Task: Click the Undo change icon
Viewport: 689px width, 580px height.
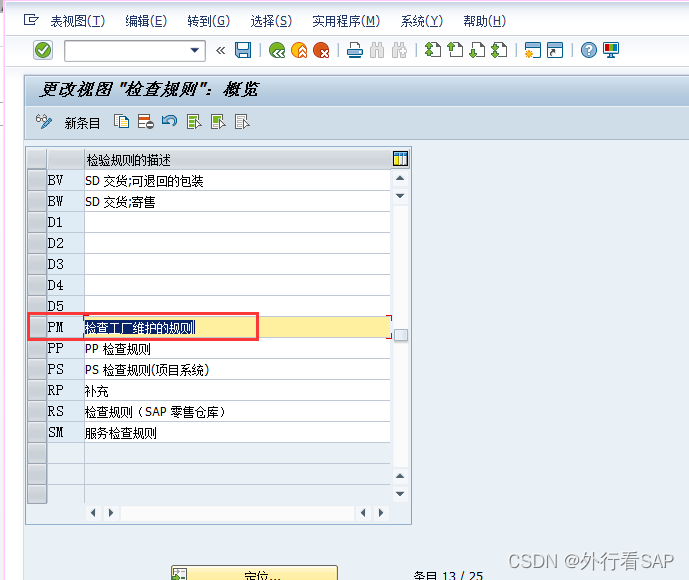Action: (x=170, y=121)
